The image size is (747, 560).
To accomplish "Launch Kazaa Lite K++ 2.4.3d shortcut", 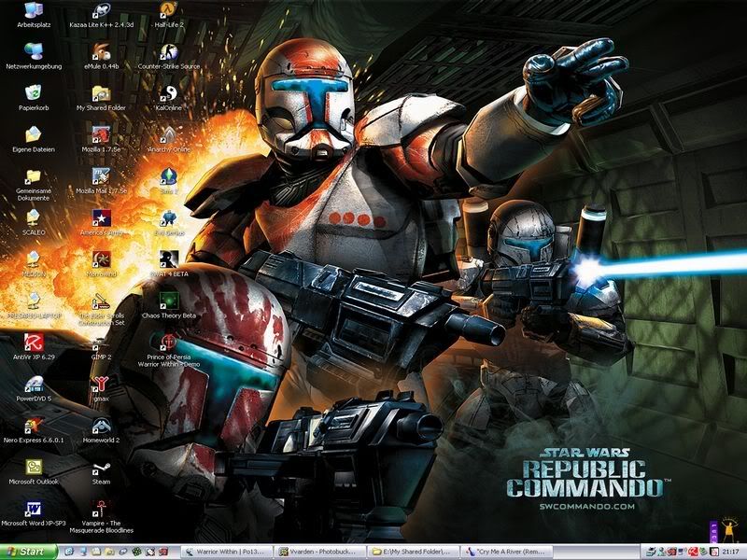I will click(x=101, y=14).
